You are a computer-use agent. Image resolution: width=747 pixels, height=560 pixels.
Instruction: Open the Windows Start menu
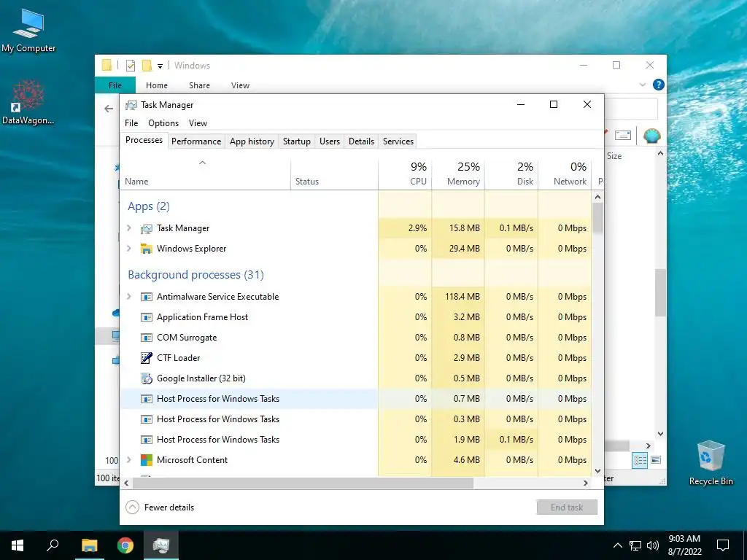coord(18,545)
